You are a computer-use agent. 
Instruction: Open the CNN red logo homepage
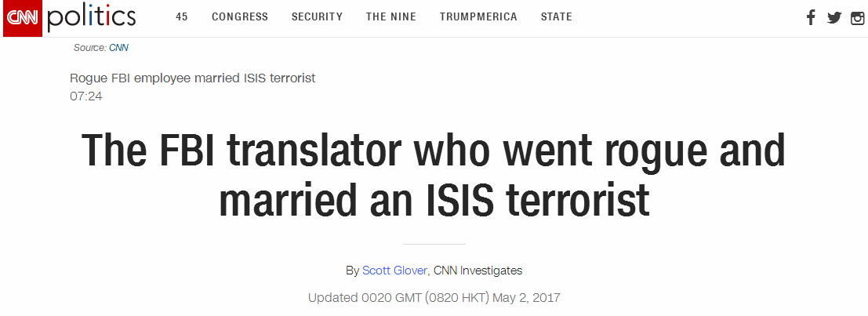pos(23,18)
